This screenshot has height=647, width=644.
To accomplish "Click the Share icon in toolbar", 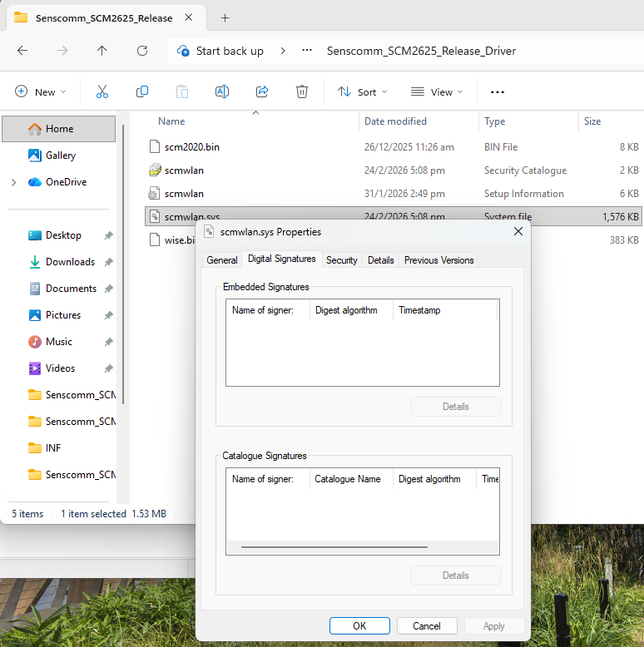I will [x=262, y=91].
